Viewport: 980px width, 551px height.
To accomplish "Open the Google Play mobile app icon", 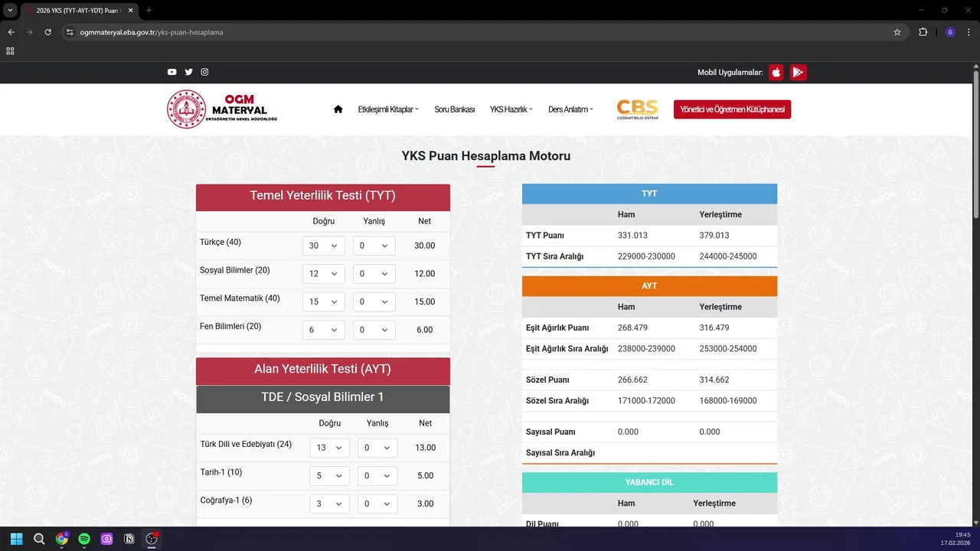I will [798, 73].
